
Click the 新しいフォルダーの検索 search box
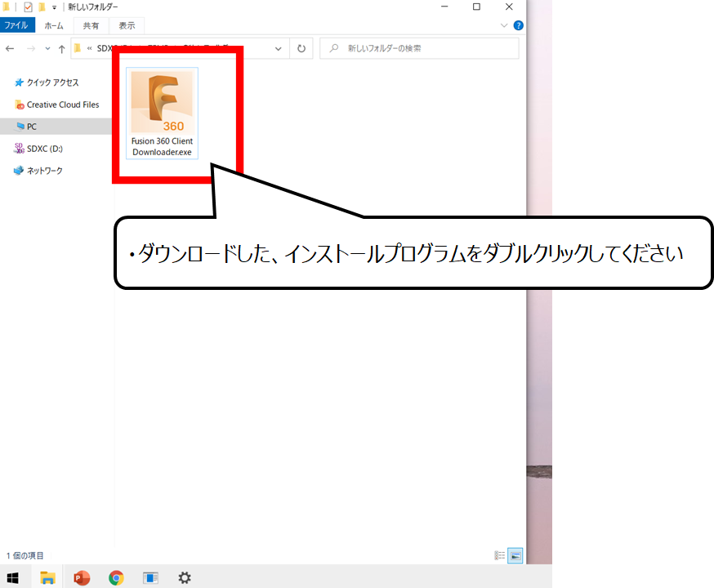click(419, 48)
